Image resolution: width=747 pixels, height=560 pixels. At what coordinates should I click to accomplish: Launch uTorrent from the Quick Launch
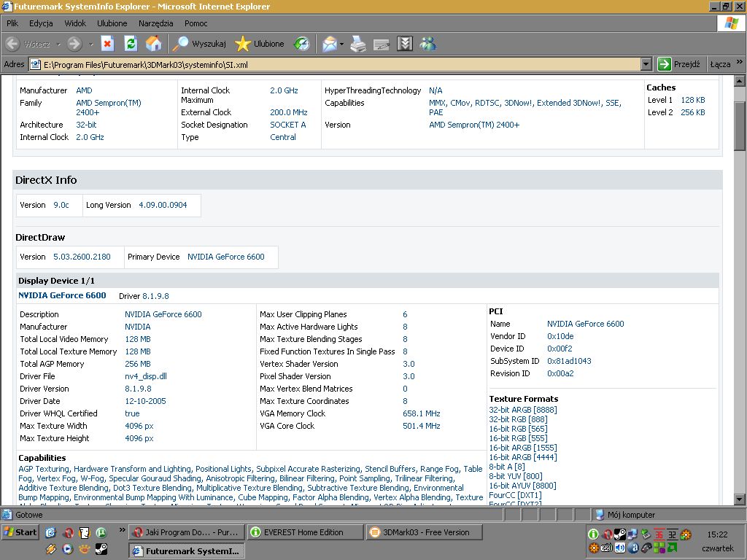101,532
